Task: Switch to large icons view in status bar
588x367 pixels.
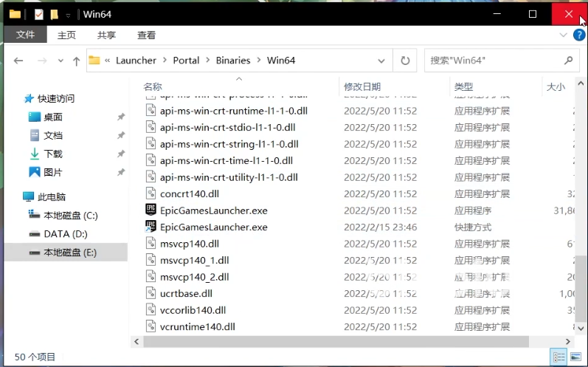Action: point(577,357)
